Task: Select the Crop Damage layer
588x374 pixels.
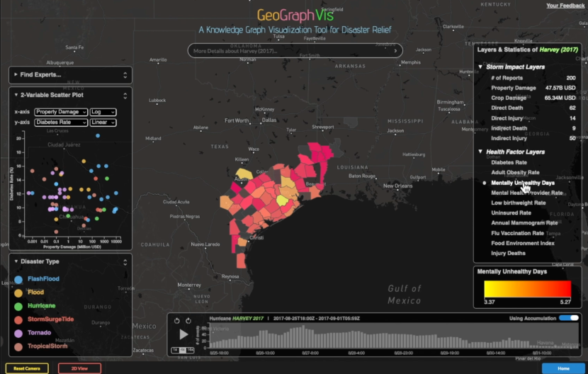Action: click(509, 98)
